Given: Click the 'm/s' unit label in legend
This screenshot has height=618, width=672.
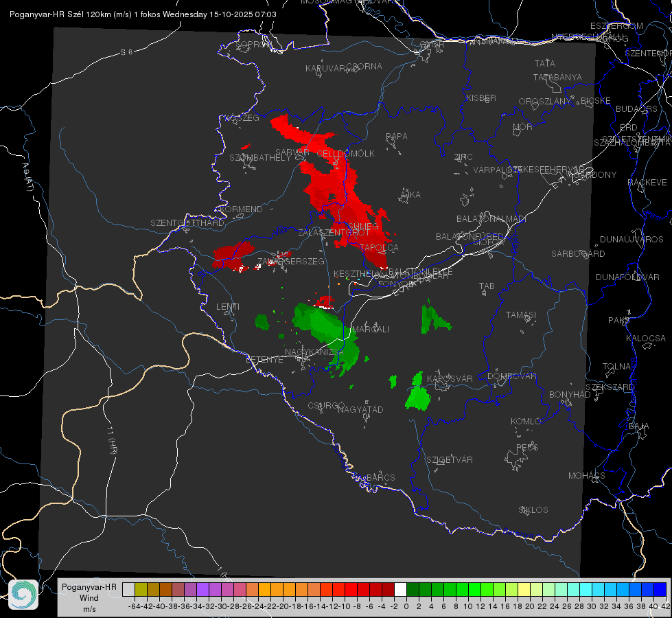Looking at the screenshot, I should (89, 609).
